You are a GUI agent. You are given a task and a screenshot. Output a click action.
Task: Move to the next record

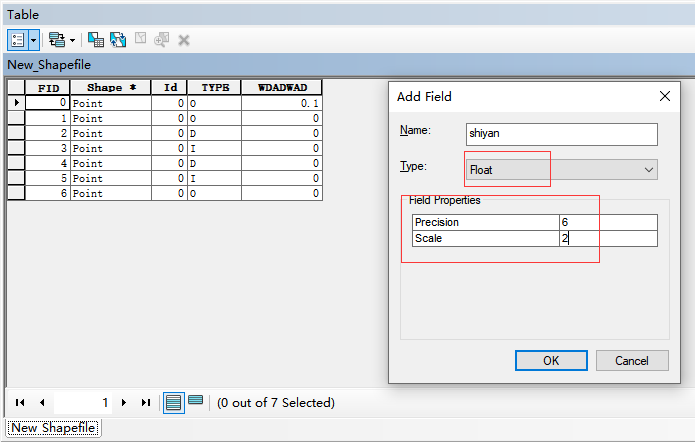click(x=123, y=403)
